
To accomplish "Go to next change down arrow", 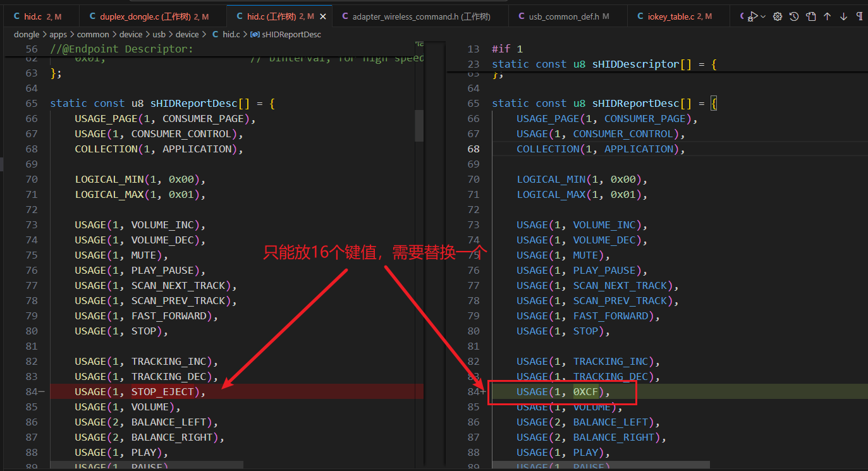I will tap(843, 16).
